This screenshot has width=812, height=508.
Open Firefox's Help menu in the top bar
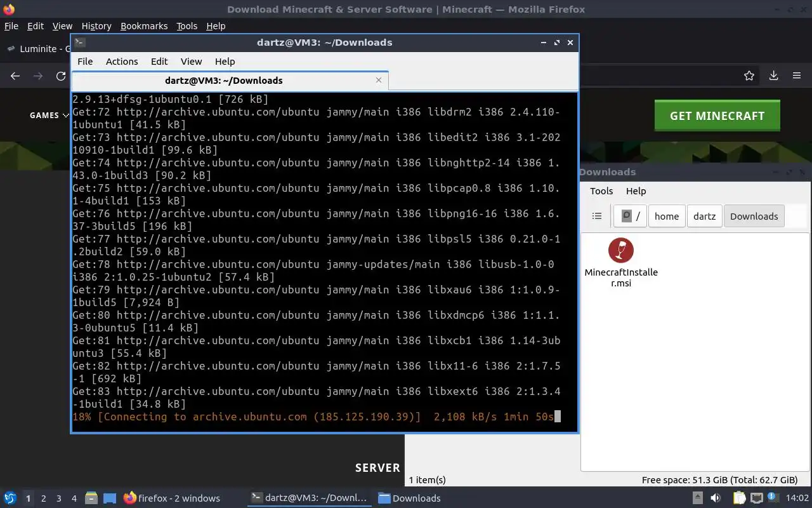coord(216,26)
